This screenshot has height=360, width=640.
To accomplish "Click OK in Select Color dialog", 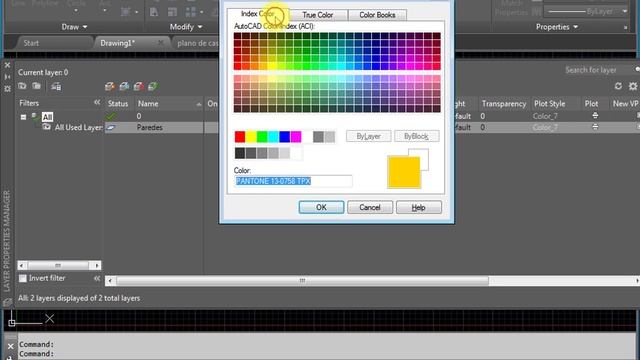I will pyautogui.click(x=321, y=207).
